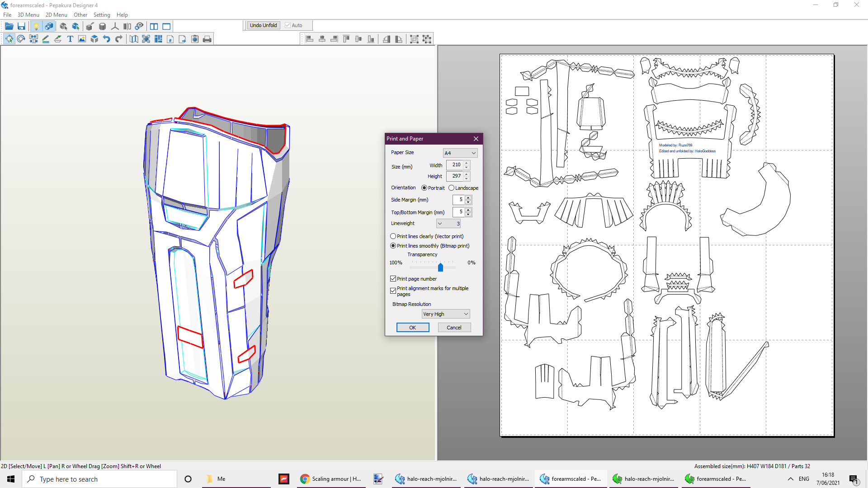Click the Height input field
The image size is (868, 488).
[x=455, y=176]
